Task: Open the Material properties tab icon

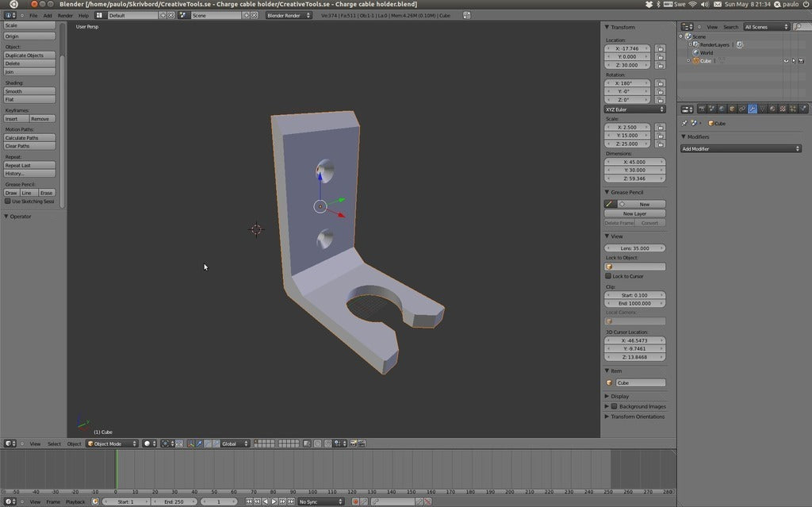Action: pos(772,109)
